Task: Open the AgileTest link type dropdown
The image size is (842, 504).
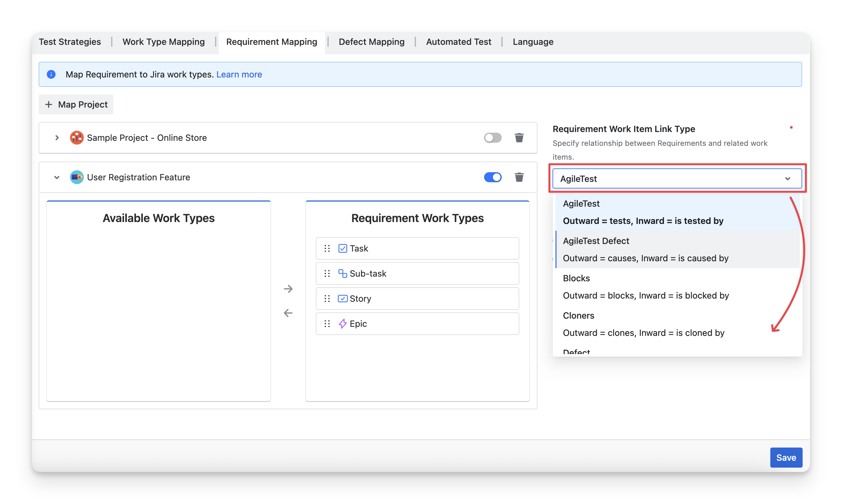Action: point(677,179)
